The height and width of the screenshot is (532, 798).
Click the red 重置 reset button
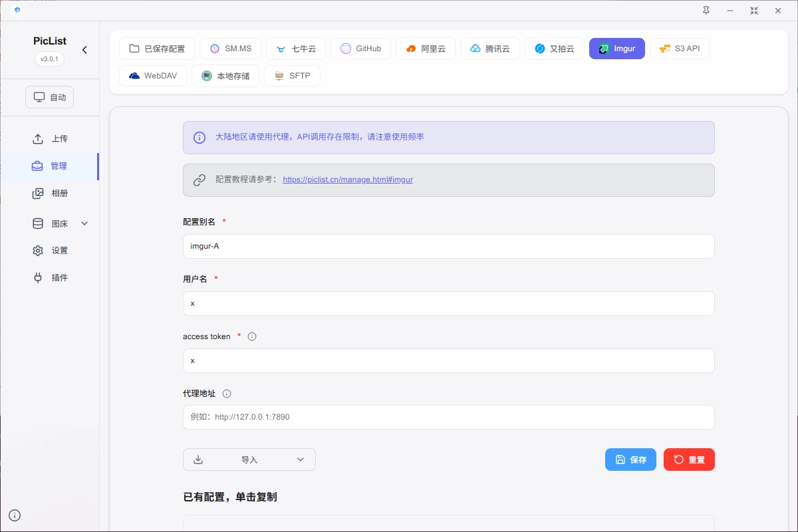pyautogui.click(x=689, y=460)
